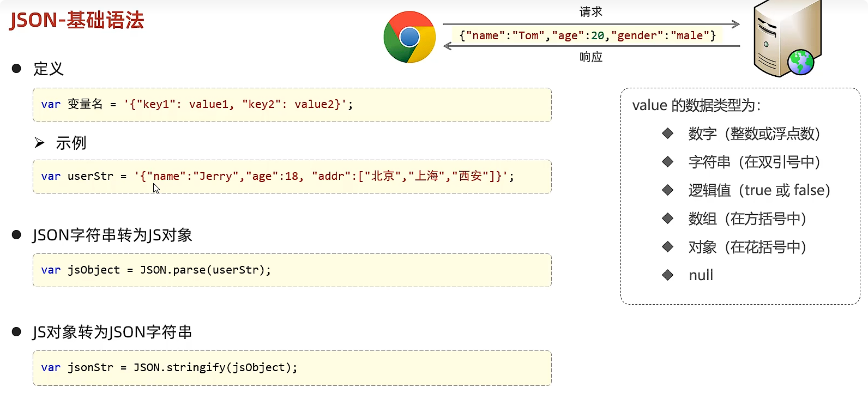Image resolution: width=868 pixels, height=418 pixels.
Task: Click the value 的数据类型为 heading
Action: (696, 105)
